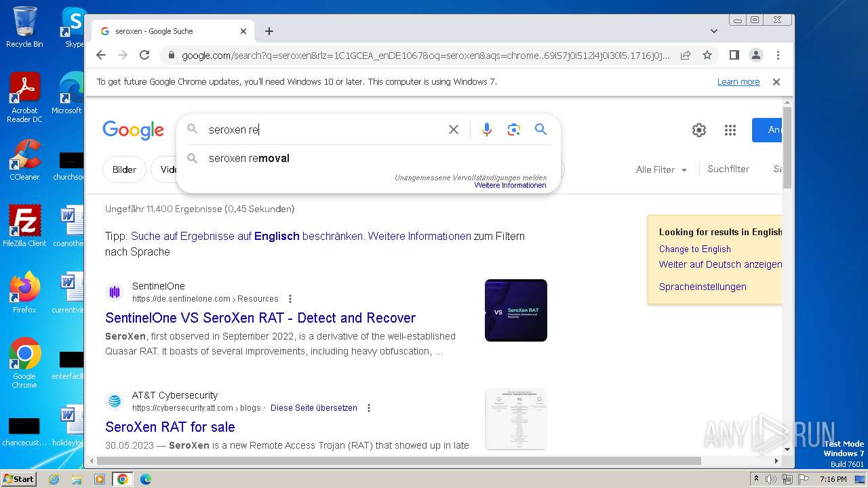868x488 pixels.
Task: Click the share page icon in address bar
Action: (686, 55)
